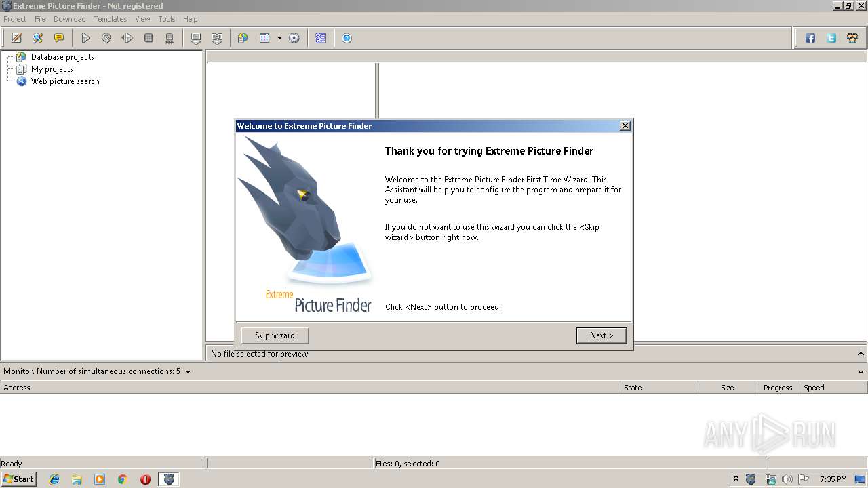
Task: Click Extreme Picture Finder taskbar button
Action: 169,479
